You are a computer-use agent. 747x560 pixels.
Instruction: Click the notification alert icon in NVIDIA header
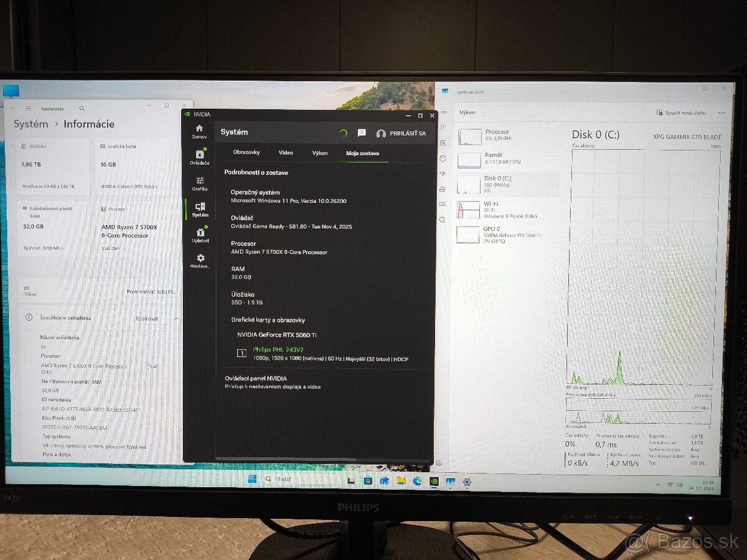point(362,132)
